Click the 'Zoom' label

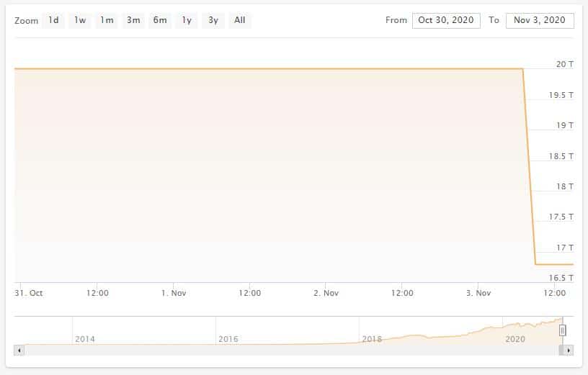26,21
